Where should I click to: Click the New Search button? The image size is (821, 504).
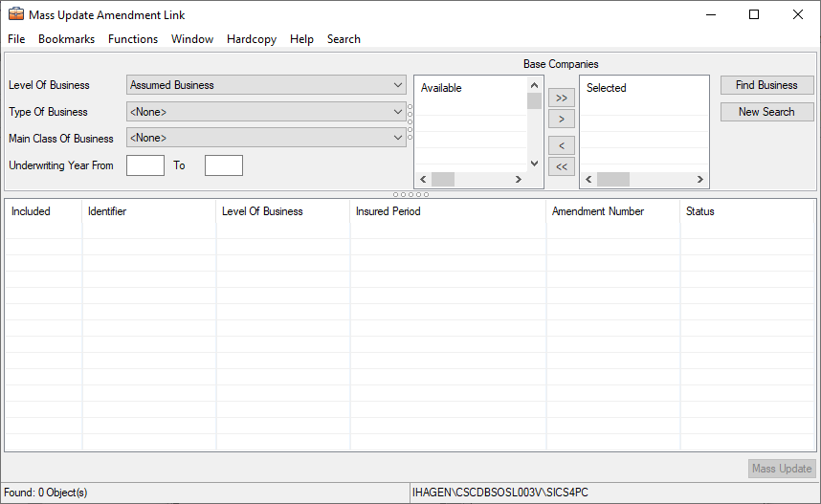coord(766,112)
